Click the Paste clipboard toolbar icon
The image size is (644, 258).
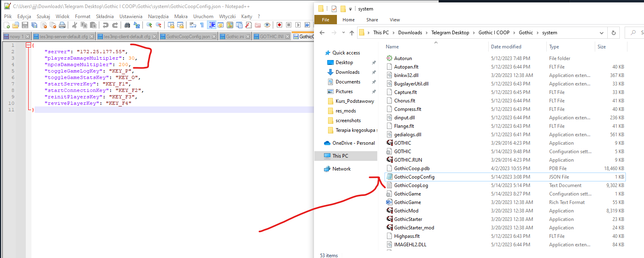[93, 25]
